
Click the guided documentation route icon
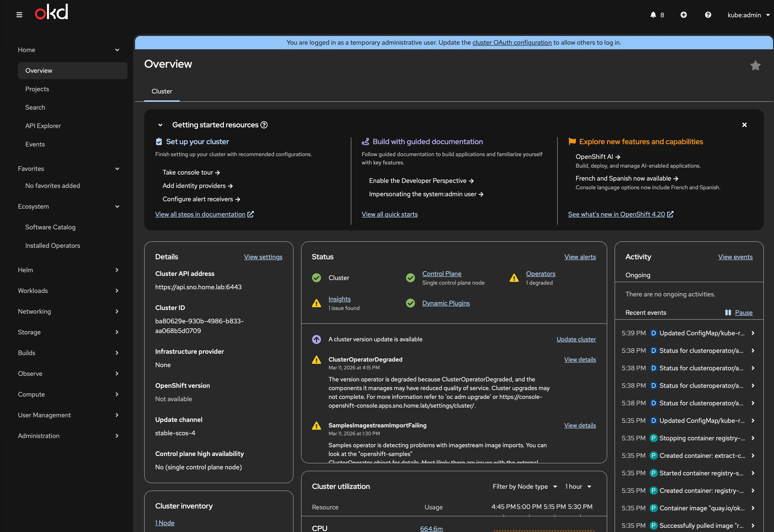tap(365, 142)
